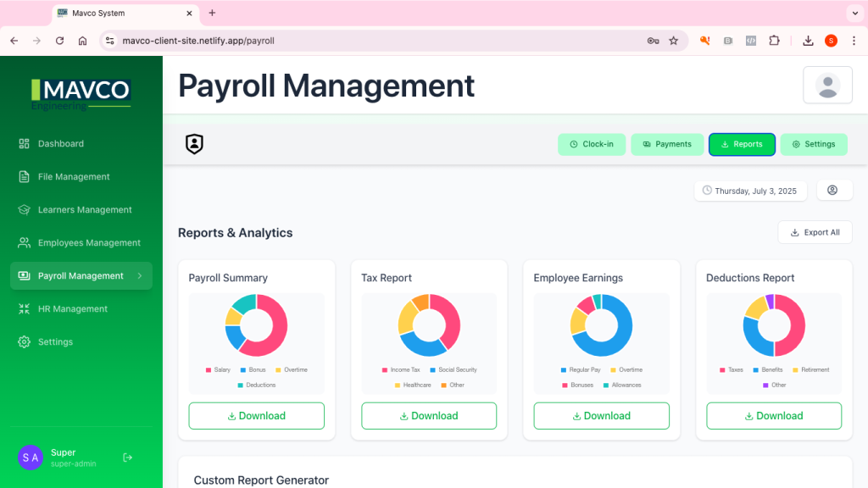The height and width of the screenshot is (488, 868).
Task: Open the browser tab search dropdown arrow
Action: pyautogui.click(x=854, y=13)
